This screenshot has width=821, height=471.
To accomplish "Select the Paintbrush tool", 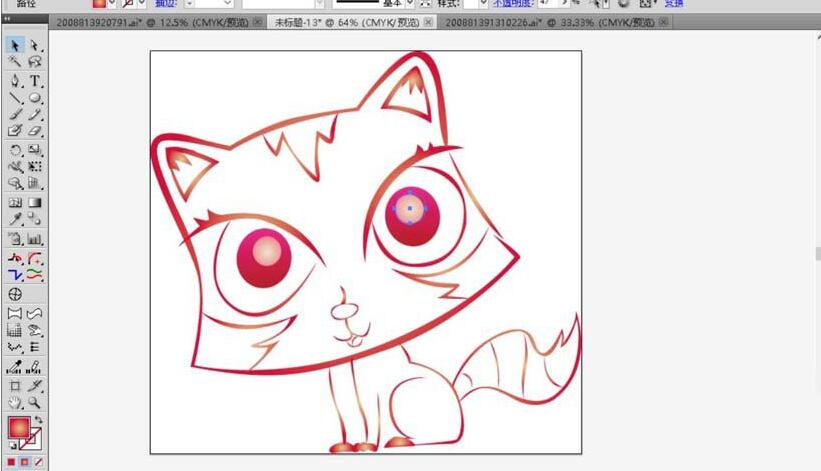I will pos(15,114).
